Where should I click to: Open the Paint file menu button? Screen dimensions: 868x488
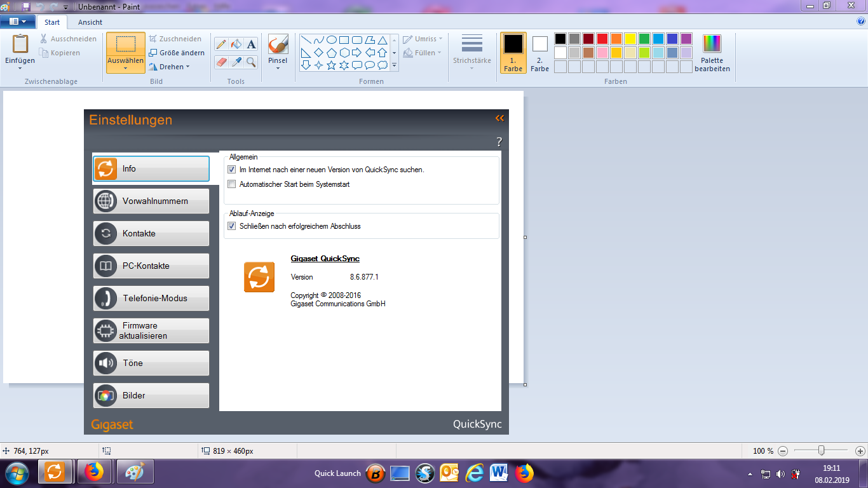click(x=18, y=22)
